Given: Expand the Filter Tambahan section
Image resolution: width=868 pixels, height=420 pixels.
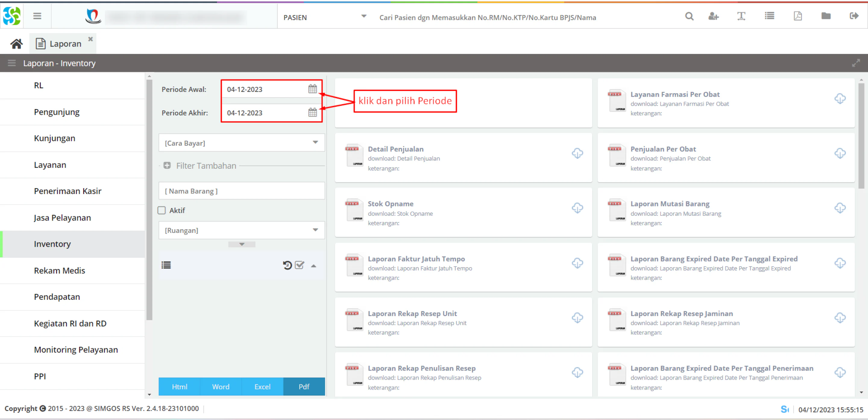Looking at the screenshot, I should pos(167,165).
